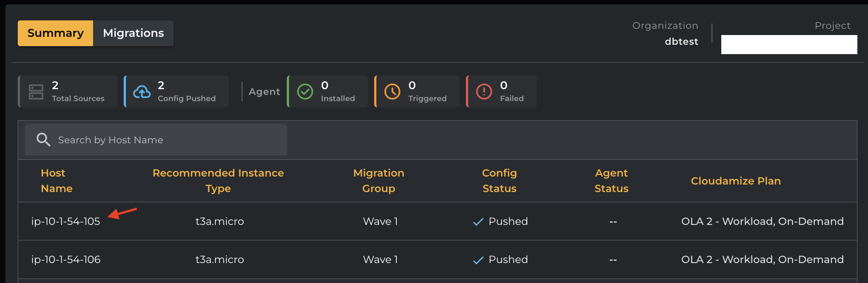Screen dimensions: 868x283
Task: Open the Project selector field
Action: 789,44
